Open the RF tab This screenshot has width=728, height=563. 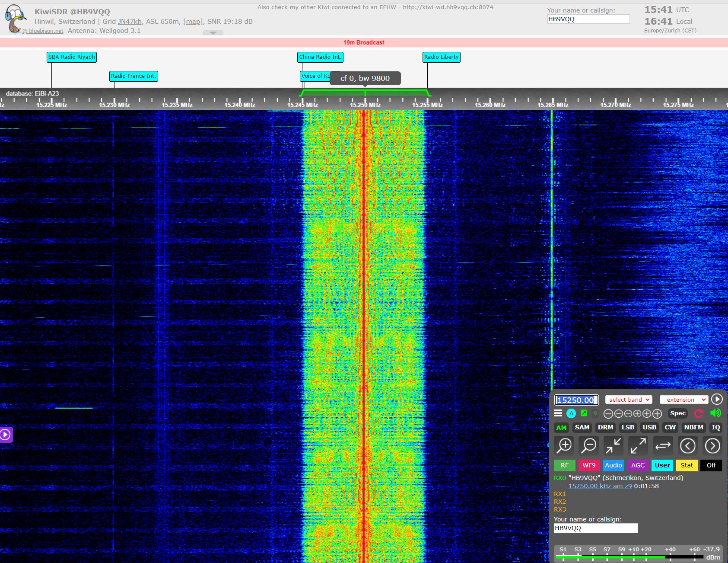[565, 465]
